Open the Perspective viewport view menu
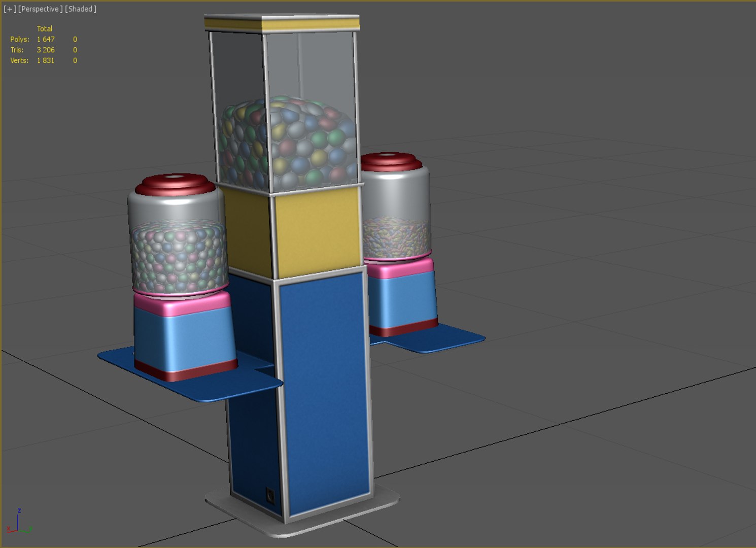 [x=41, y=9]
